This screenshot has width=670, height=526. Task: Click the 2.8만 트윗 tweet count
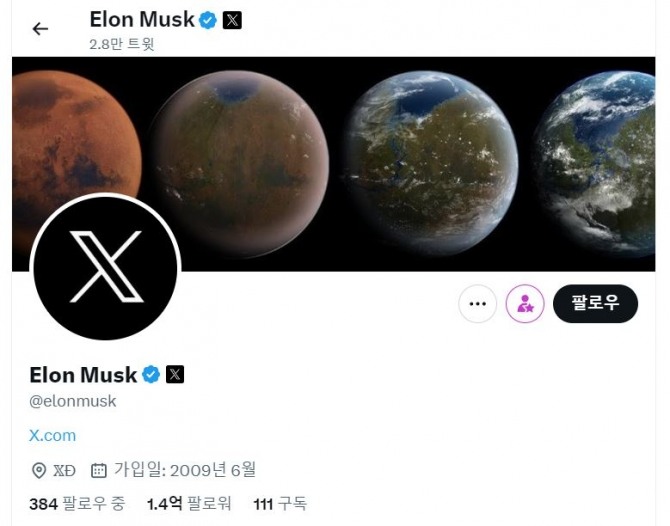point(122,43)
